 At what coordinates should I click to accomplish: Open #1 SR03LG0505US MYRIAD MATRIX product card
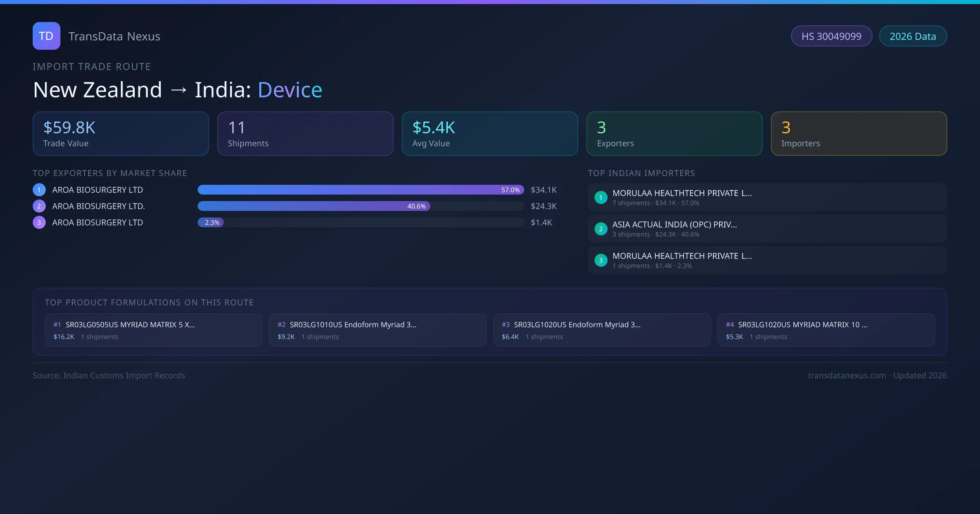click(154, 330)
